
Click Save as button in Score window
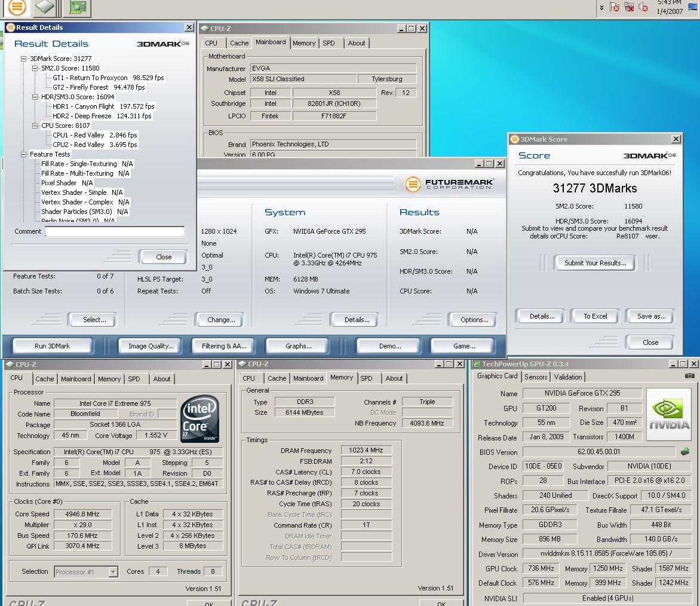click(651, 316)
